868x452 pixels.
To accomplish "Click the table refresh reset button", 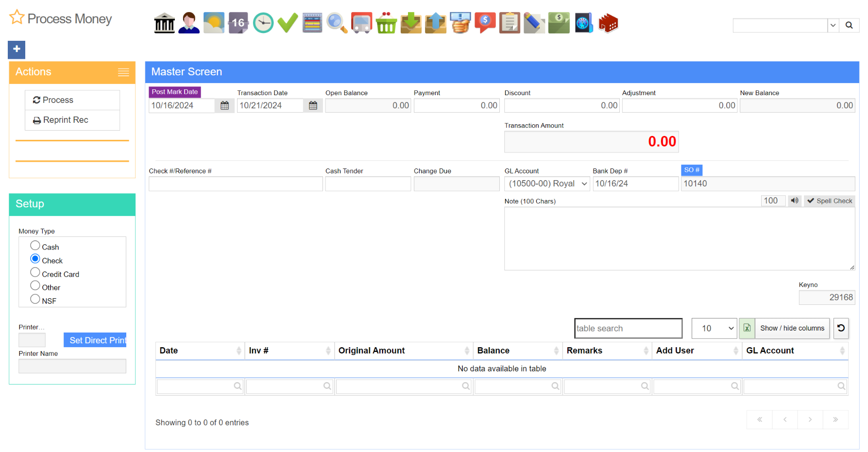I will click(x=841, y=328).
